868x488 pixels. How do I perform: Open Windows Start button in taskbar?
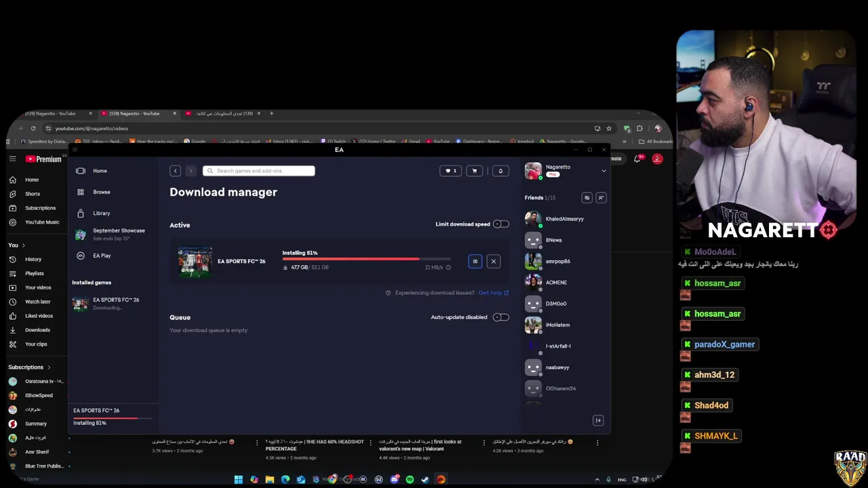pos(238,479)
